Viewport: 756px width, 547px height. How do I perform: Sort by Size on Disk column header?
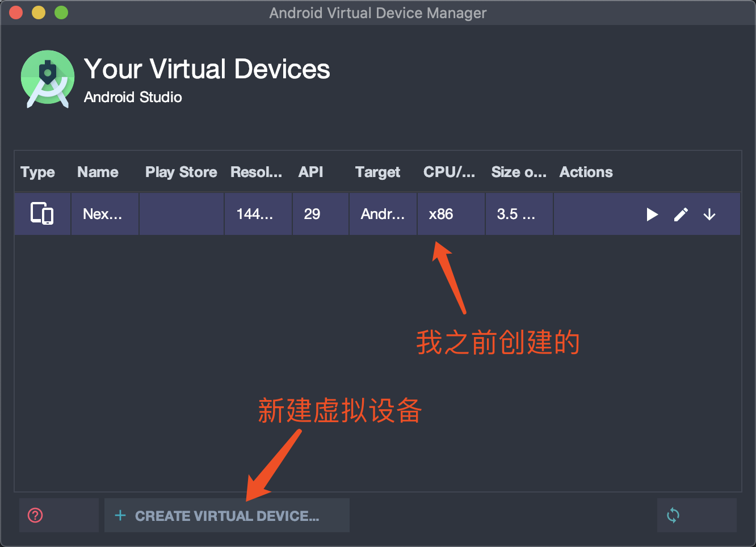[x=519, y=172]
